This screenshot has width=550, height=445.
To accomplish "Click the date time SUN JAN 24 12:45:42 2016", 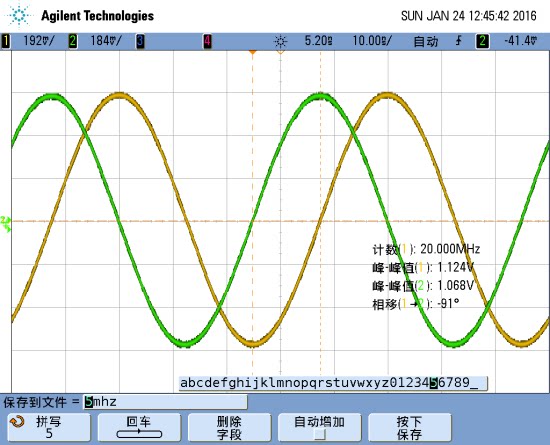I will point(469,16).
